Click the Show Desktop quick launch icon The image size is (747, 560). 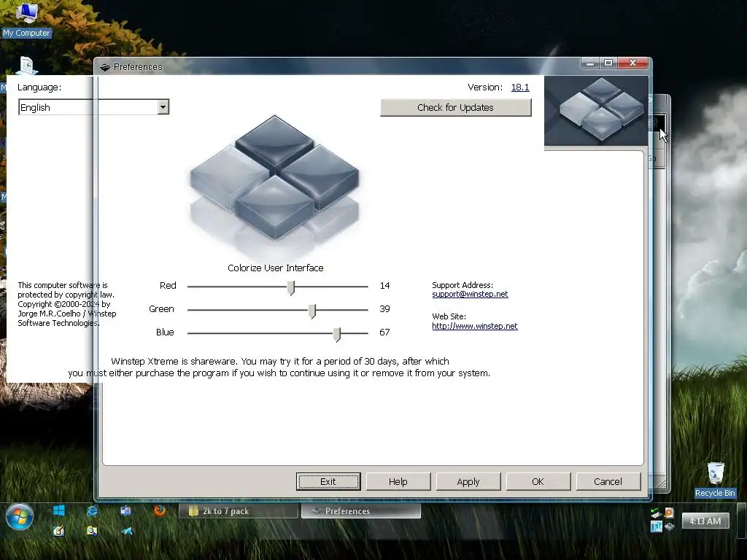125,511
